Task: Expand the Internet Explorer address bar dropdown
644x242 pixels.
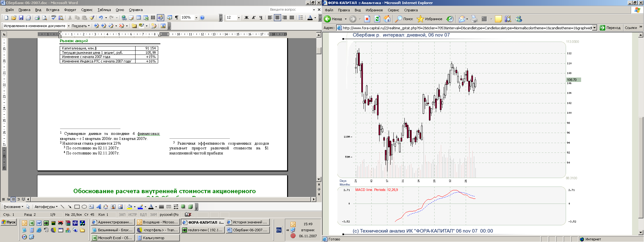Action: (594, 28)
